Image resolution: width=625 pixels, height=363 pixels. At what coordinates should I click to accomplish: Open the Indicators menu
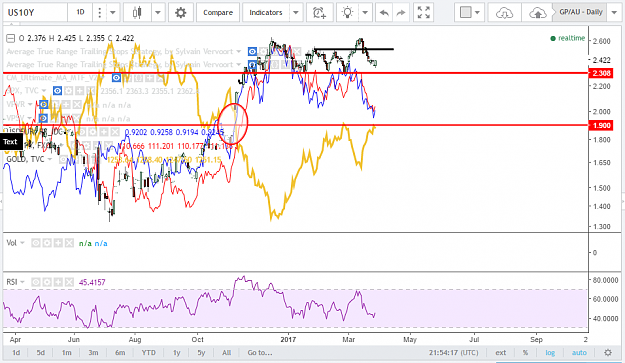coord(265,12)
